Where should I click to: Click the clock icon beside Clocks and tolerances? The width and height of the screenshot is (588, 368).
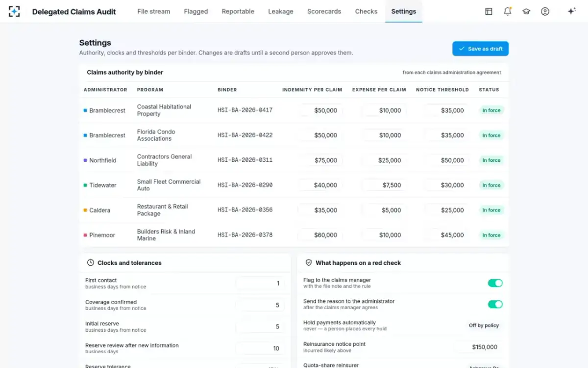[x=91, y=263]
